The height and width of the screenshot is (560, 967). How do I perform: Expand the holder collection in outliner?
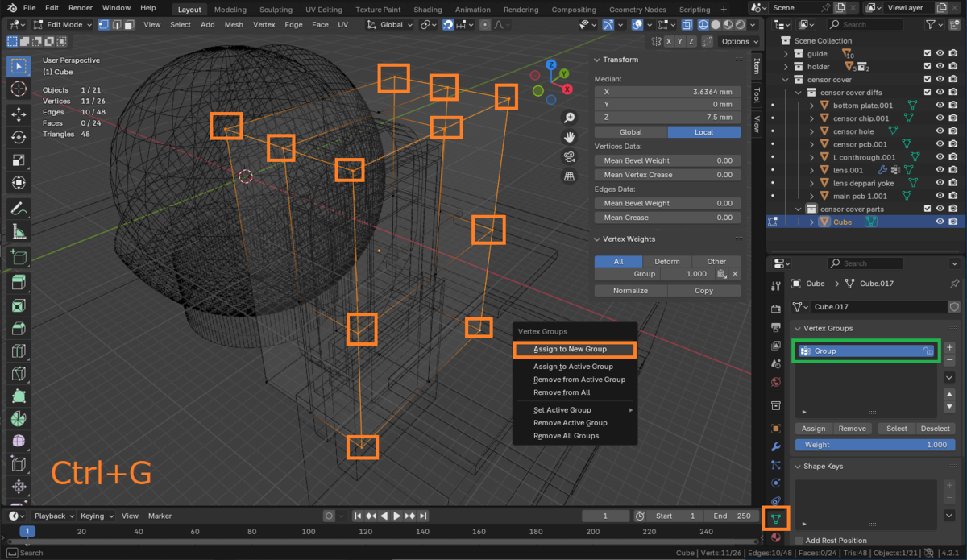point(787,67)
